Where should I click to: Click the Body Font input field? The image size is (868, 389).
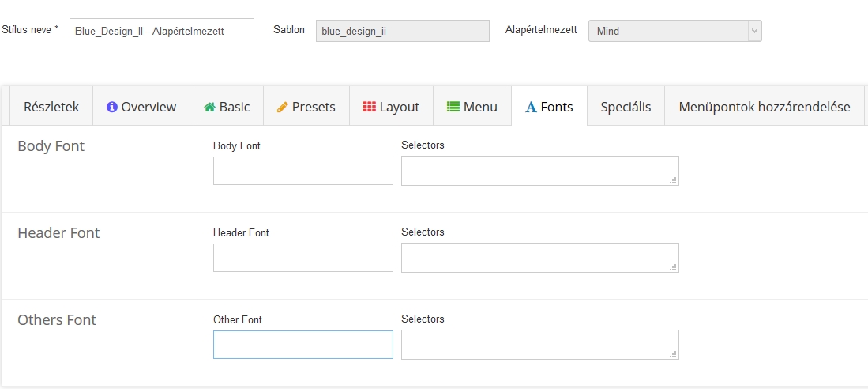302,171
